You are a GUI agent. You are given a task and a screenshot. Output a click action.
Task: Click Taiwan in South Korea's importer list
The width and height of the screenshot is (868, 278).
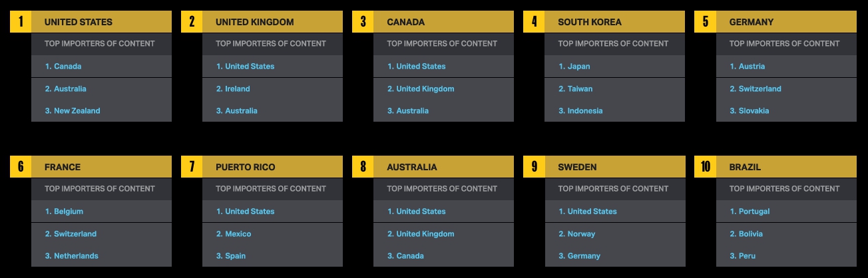[x=575, y=89]
